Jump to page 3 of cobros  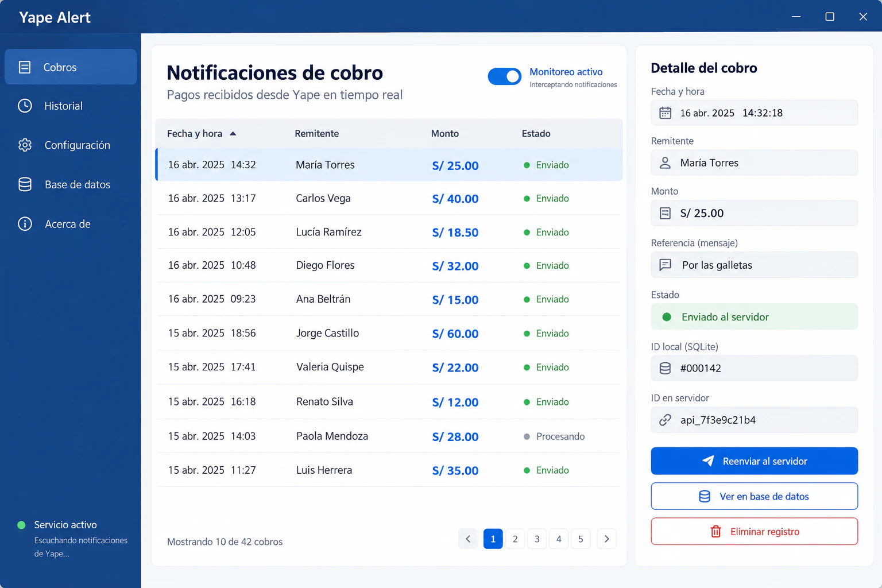tap(537, 539)
